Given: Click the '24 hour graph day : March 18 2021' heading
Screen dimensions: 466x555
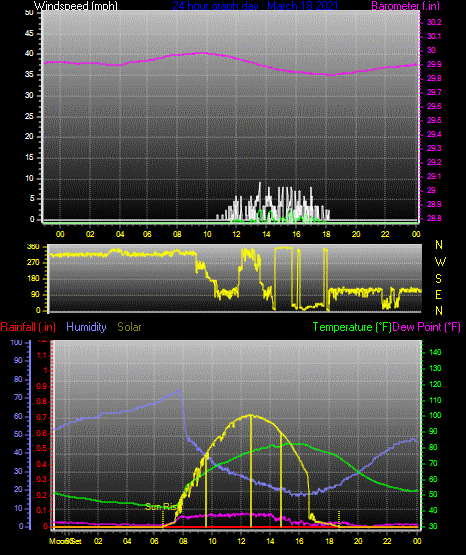Looking at the screenshot, I should tap(255, 6).
